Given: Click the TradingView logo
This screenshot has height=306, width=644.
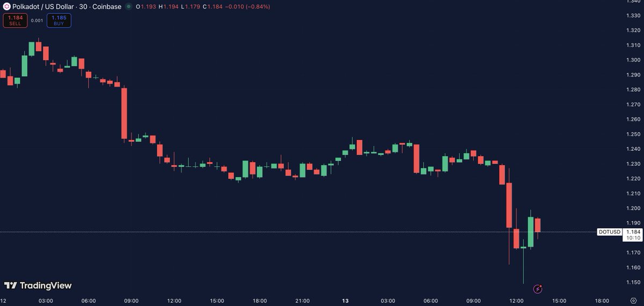Looking at the screenshot, I should [x=38, y=286].
